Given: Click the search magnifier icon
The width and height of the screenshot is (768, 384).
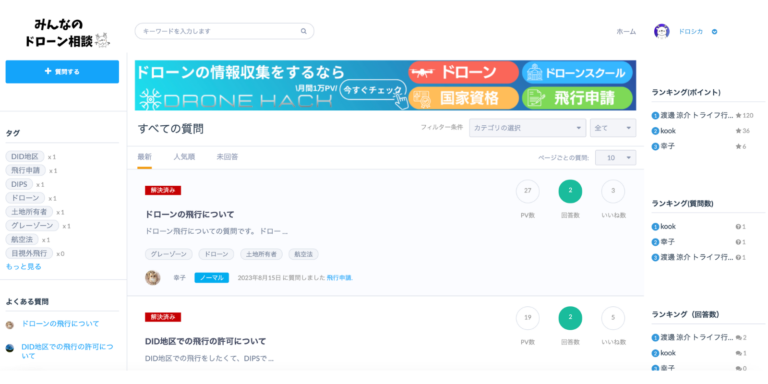Looking at the screenshot, I should coord(304,31).
